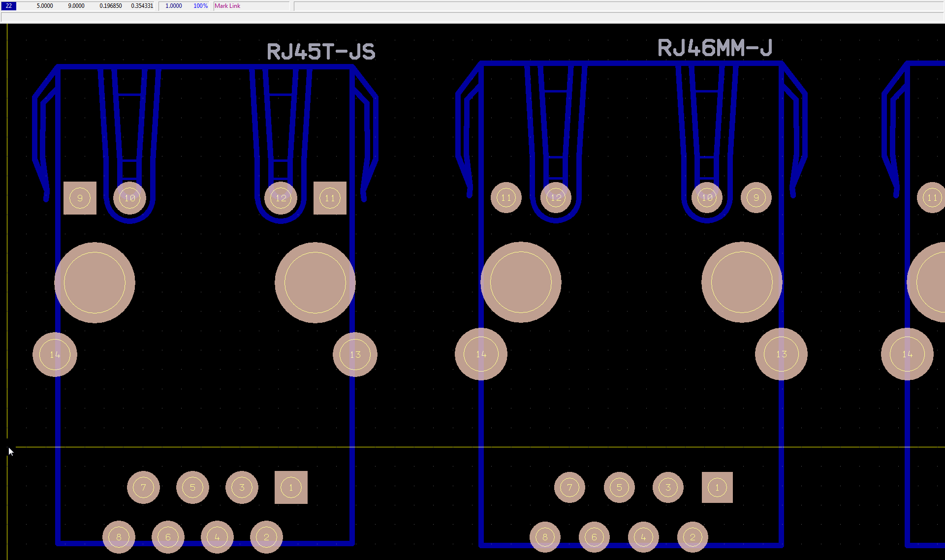945x560 pixels.
Task: Click the empty field right of Mark Link
Action: tap(619, 6)
